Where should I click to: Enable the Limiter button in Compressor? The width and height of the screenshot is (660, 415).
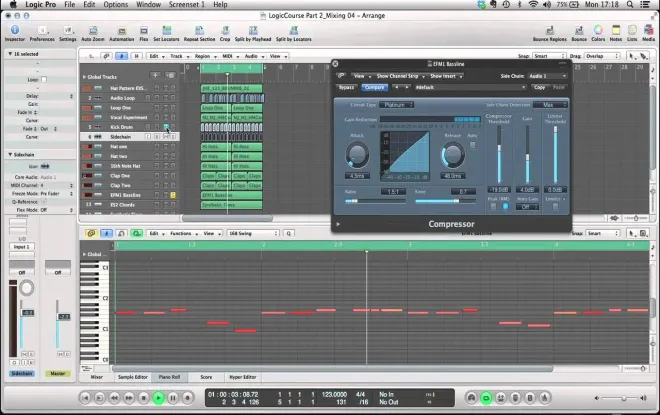[556, 206]
